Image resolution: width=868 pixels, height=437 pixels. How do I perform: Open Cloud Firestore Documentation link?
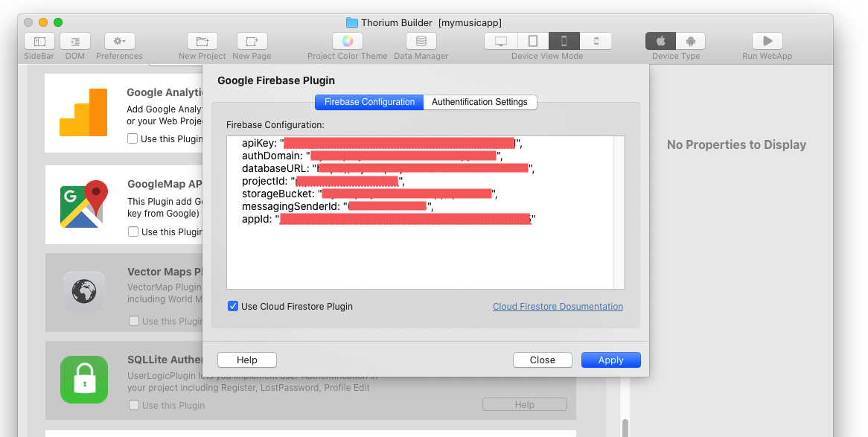coord(558,306)
